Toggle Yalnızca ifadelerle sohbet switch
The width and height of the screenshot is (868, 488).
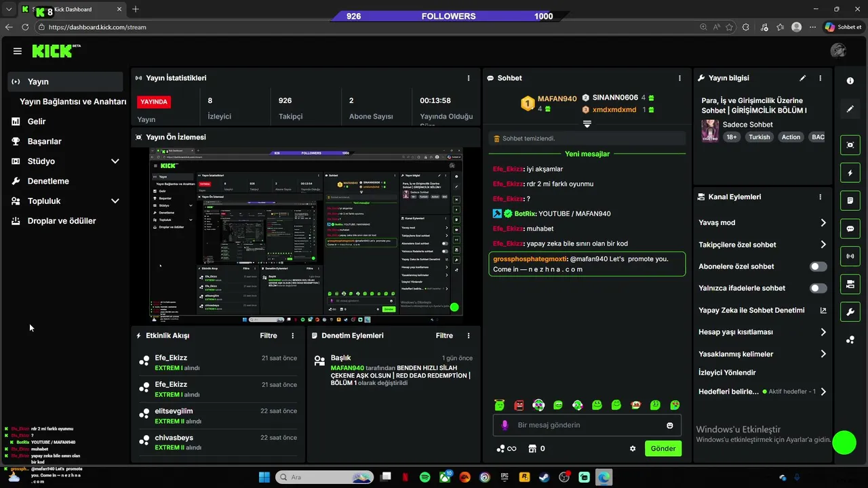click(x=818, y=288)
